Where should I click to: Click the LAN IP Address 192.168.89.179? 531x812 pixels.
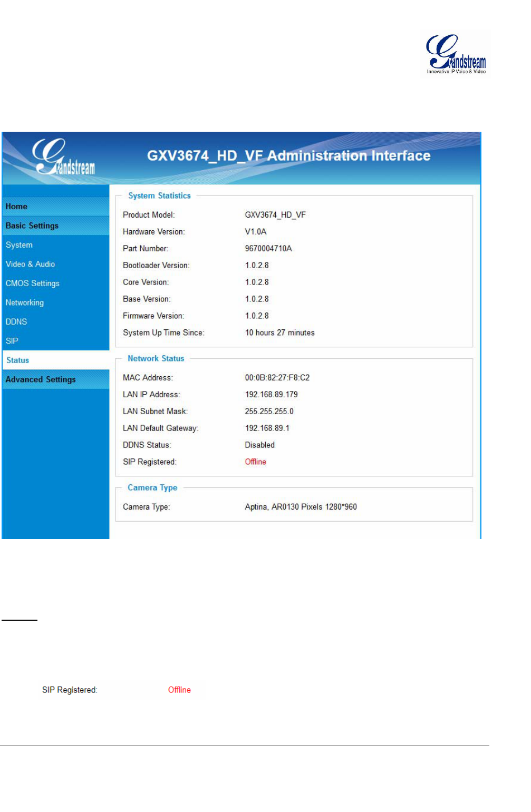[272, 395]
